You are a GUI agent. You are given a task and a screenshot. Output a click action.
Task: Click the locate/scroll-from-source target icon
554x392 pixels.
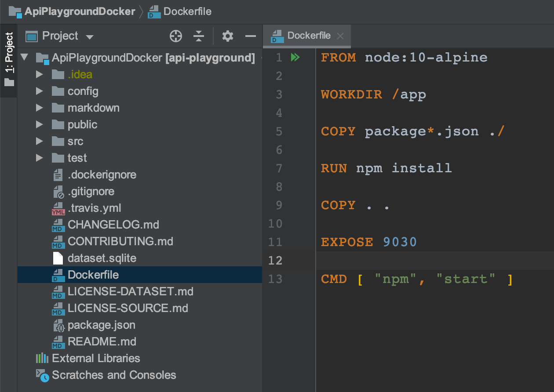click(x=176, y=36)
